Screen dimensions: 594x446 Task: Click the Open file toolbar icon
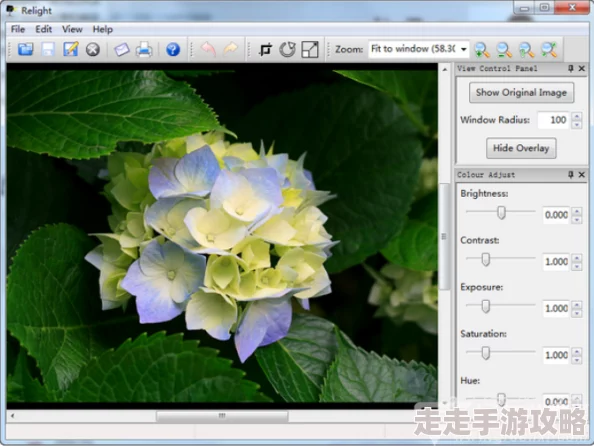pos(25,49)
